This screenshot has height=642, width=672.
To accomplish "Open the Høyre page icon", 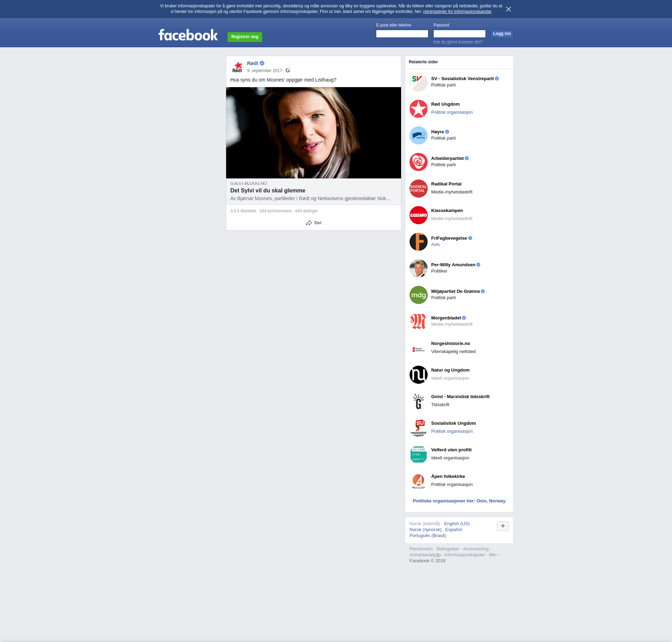I will [418, 135].
